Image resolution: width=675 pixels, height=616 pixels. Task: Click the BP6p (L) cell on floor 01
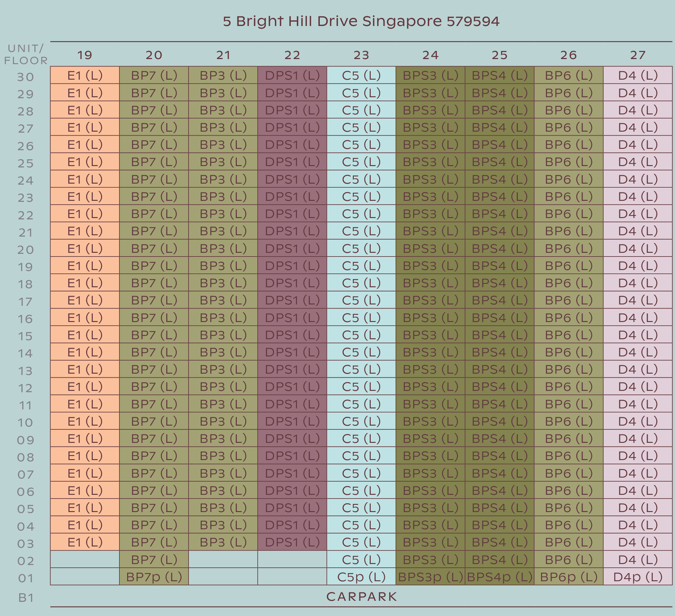pos(569,577)
